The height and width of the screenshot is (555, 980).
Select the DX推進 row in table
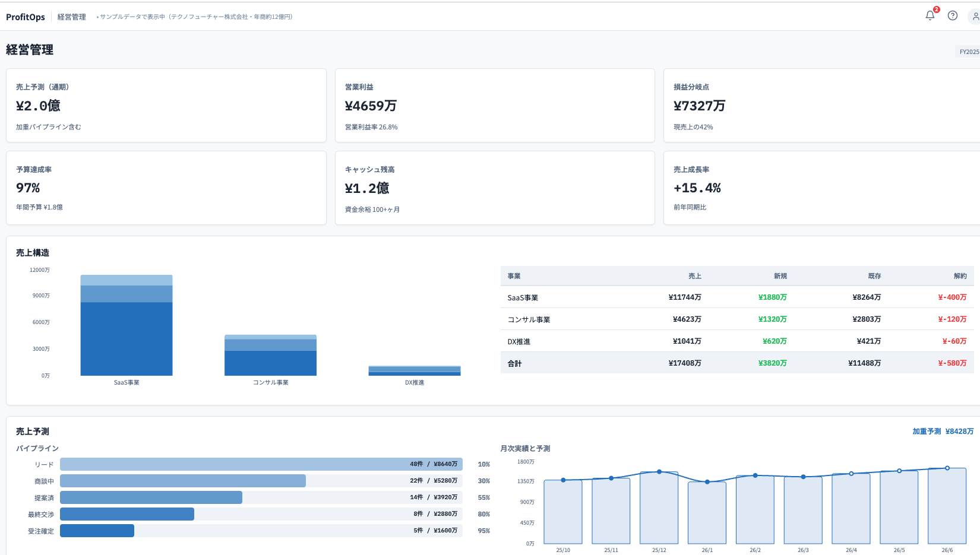point(736,341)
